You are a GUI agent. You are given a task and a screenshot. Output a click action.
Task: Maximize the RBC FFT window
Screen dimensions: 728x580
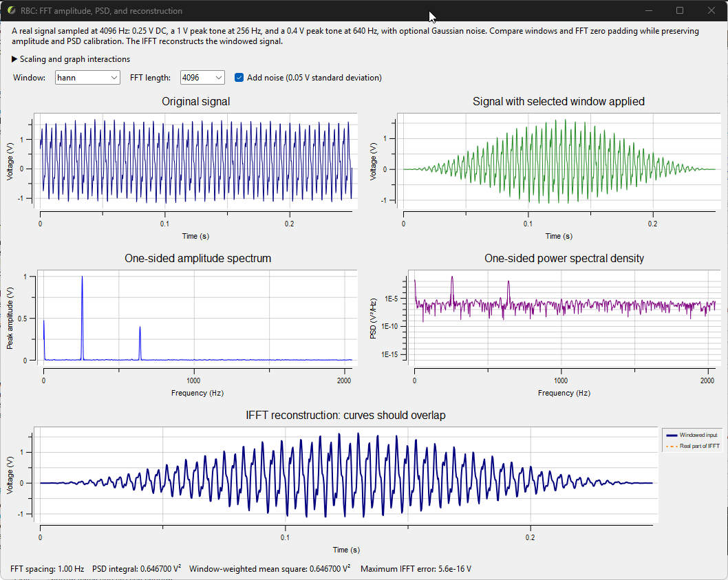pyautogui.click(x=680, y=10)
